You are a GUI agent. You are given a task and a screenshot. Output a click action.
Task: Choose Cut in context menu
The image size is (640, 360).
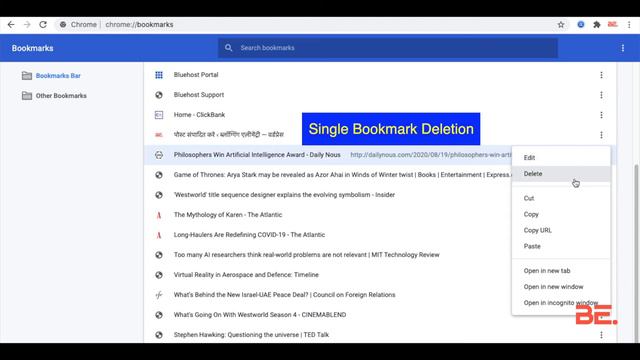[x=561, y=198]
